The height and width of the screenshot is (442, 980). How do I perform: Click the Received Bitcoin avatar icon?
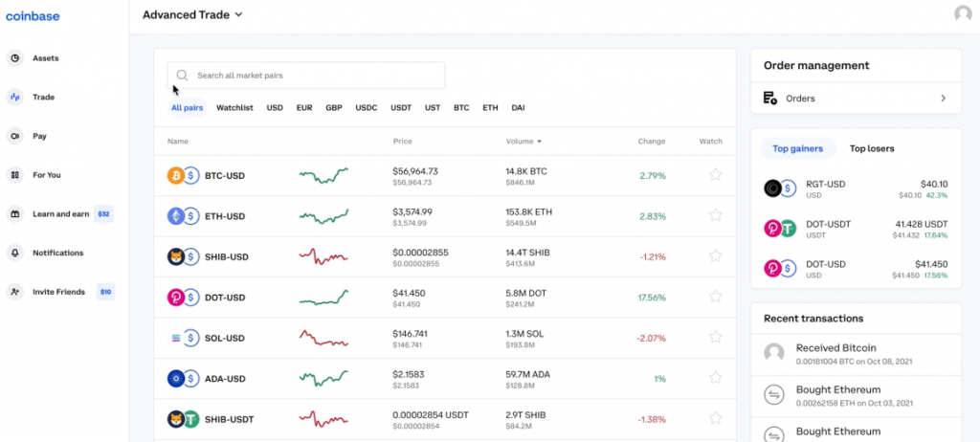pyautogui.click(x=773, y=353)
